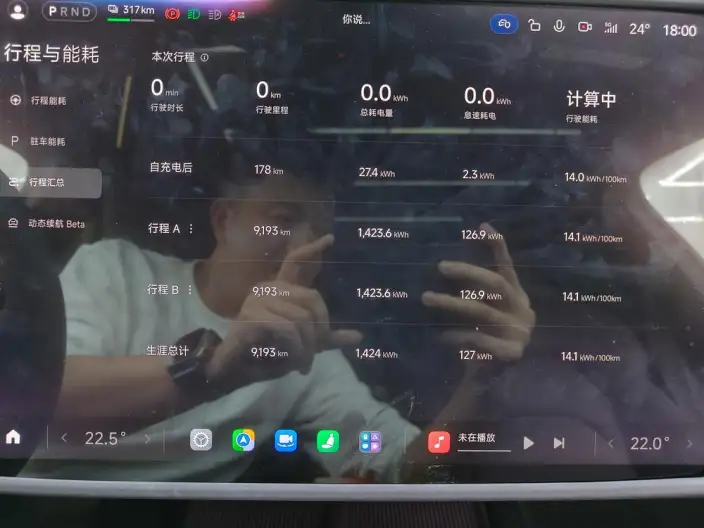
Task: Tap the 2.3 kWh idle consumption value
Action: (478, 174)
